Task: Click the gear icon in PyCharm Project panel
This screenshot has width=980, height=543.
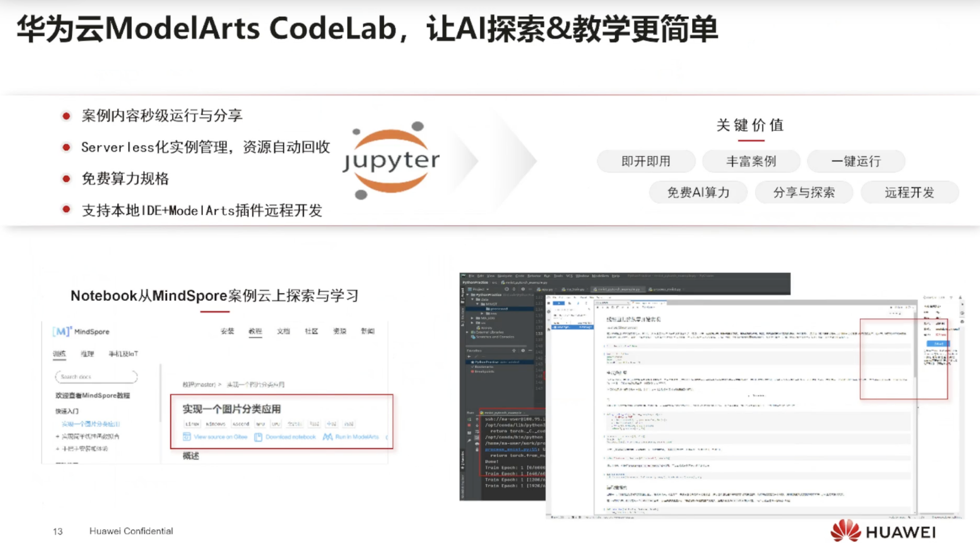Action: (523, 290)
